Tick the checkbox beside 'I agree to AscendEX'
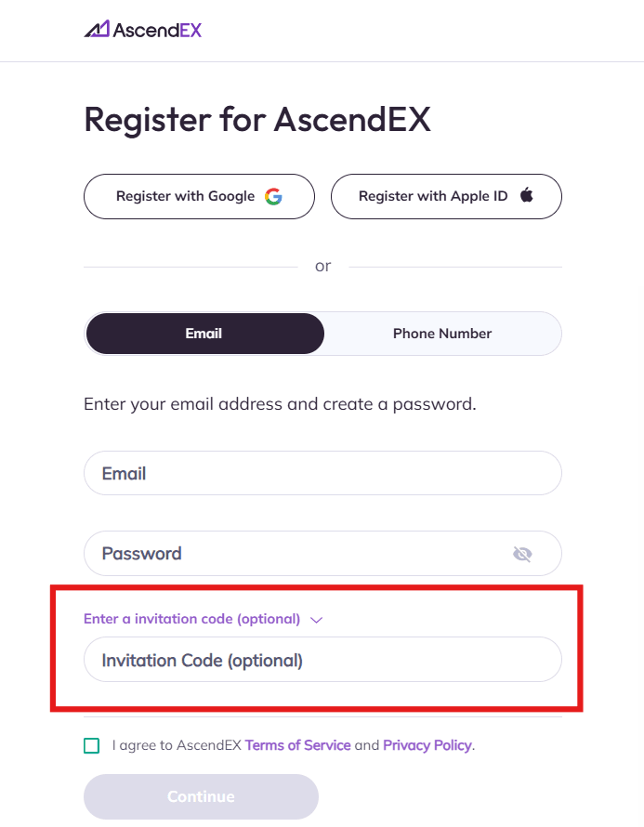The width and height of the screenshot is (644, 827). pos(91,745)
